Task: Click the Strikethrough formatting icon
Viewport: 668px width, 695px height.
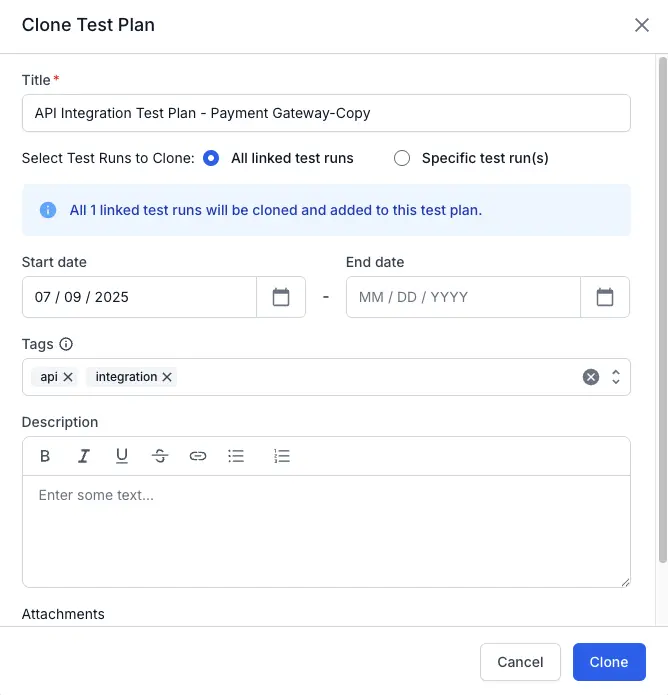Action: pyautogui.click(x=160, y=456)
